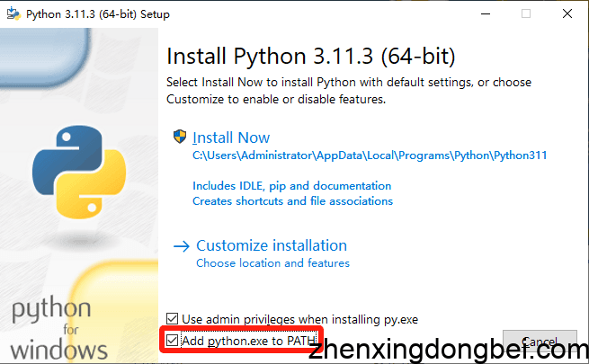Click the greyed-out maximize button
The image size is (589, 364).
[x=526, y=14]
